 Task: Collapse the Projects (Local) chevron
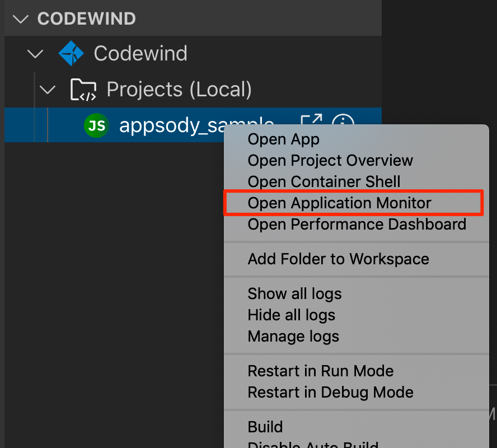click(x=48, y=90)
